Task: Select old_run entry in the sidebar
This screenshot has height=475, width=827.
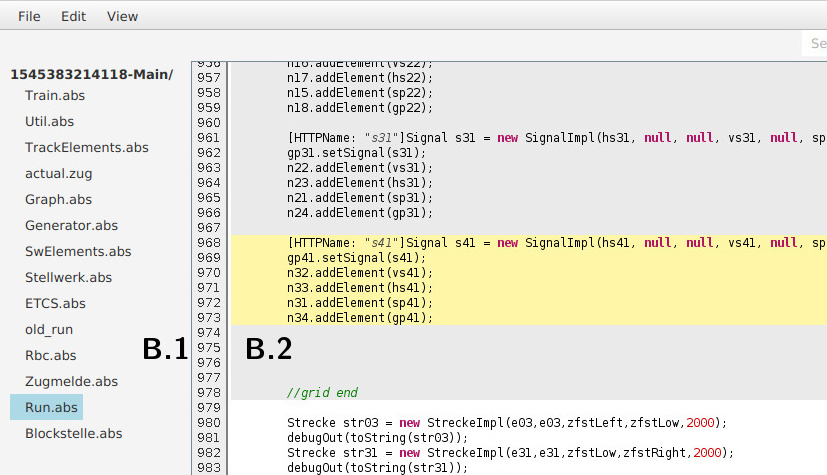Action: 49,329
